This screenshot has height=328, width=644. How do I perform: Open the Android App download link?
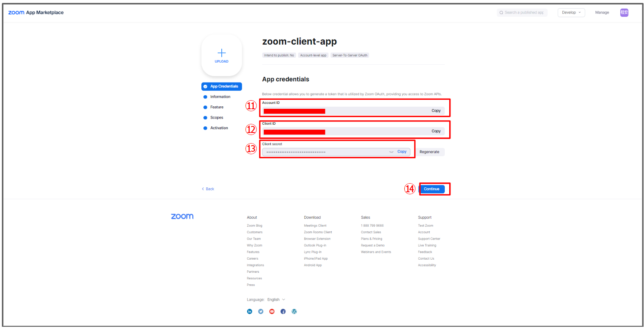point(313,265)
